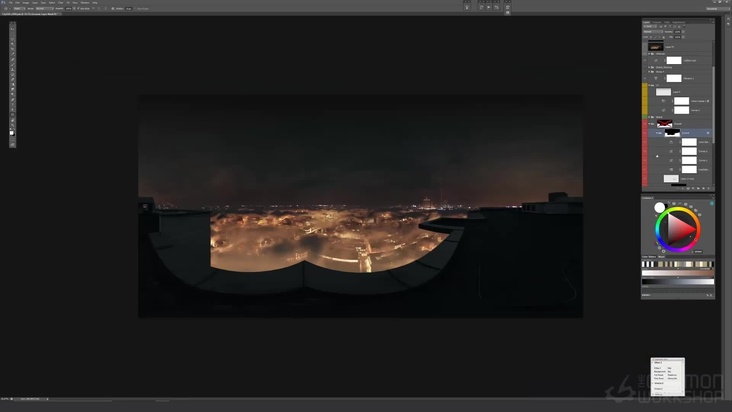732x412 pixels.
Task: Expand the green-labeled layer group
Action: tap(649, 117)
